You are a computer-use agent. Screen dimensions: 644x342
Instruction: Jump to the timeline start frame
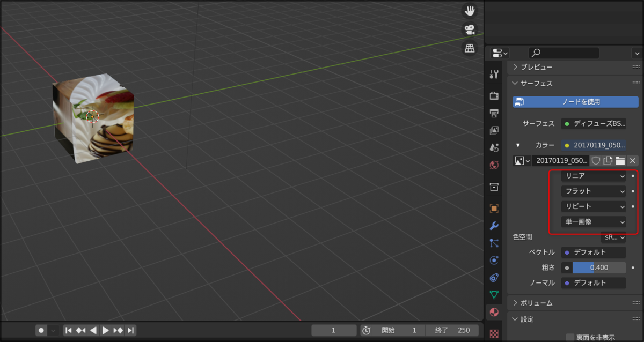[69, 330]
